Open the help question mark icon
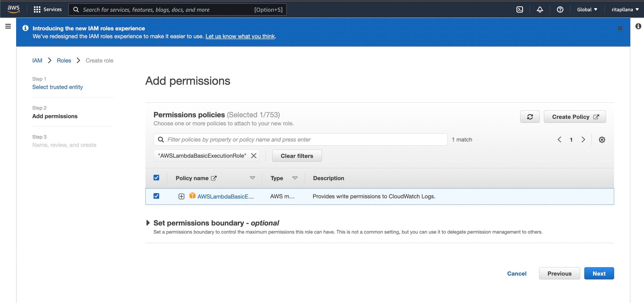 (560, 9)
